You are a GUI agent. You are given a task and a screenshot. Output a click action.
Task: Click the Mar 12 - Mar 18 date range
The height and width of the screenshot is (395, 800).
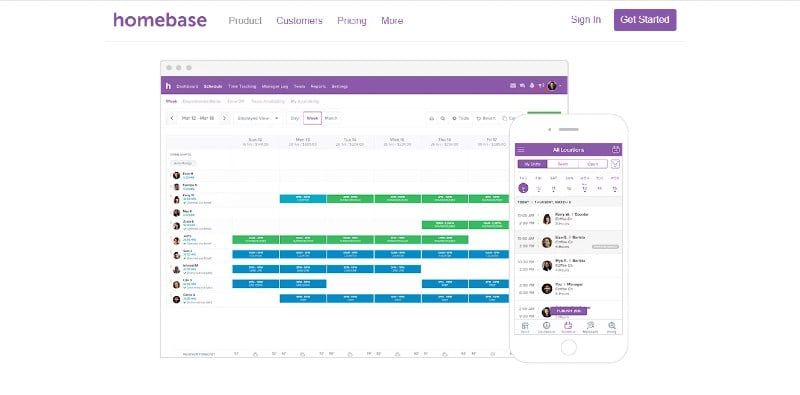[x=198, y=118]
